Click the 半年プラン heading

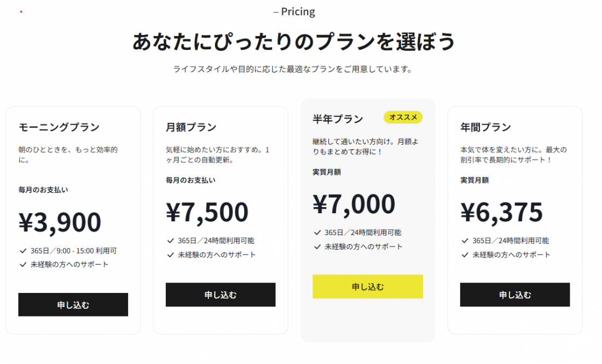tap(338, 119)
